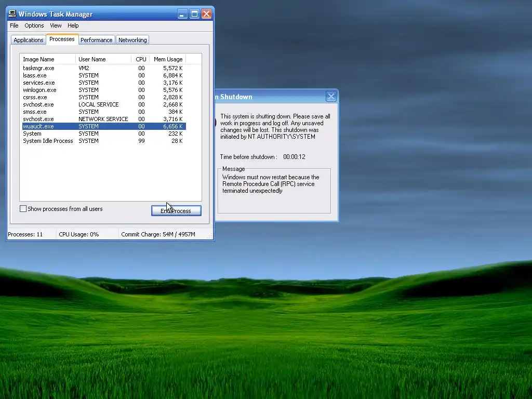
Task: Minimize the Task Manager window
Action: click(182, 14)
